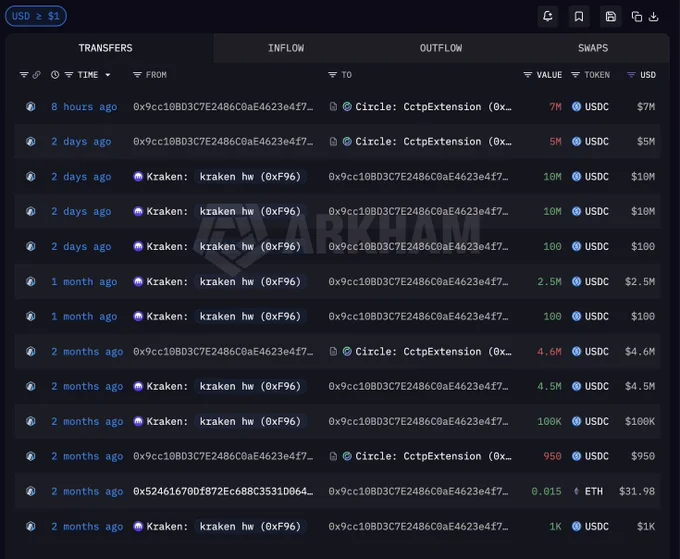
Task: Click the 4.6M value in red
Action: (549, 352)
